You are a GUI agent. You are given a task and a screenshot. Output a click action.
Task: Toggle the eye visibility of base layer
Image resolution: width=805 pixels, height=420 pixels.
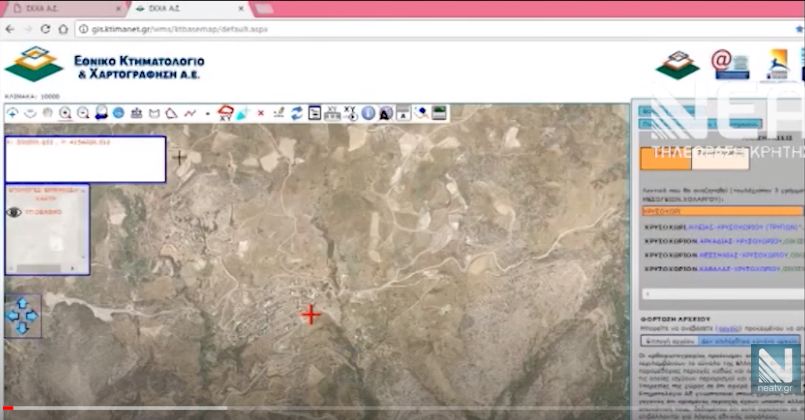[x=14, y=212]
